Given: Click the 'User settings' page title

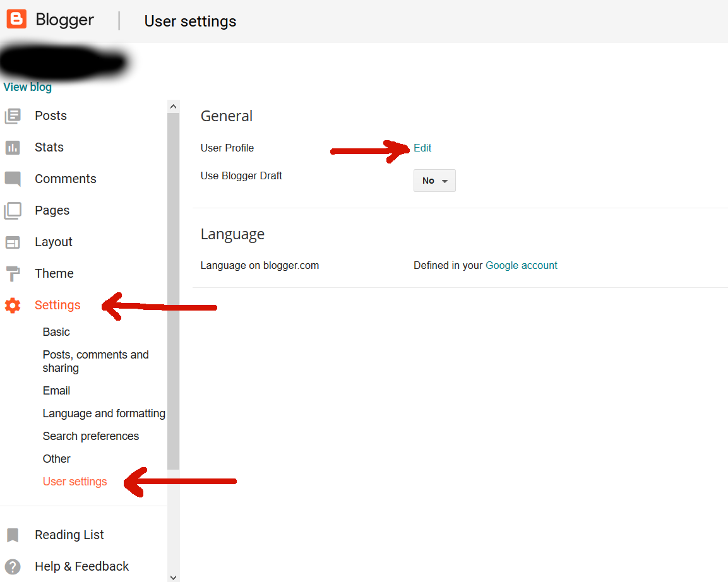Looking at the screenshot, I should [190, 21].
